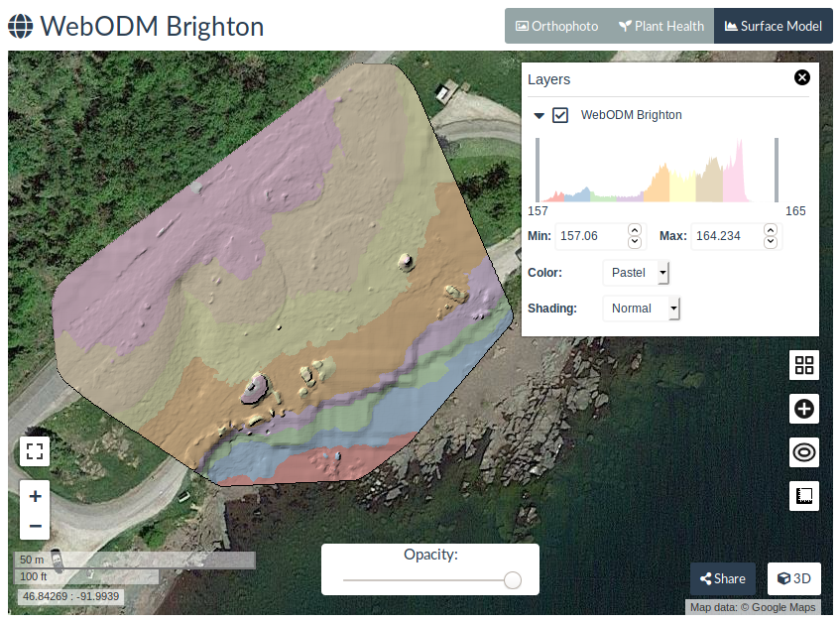Select the Surface Model tab
The height and width of the screenshot is (623, 840).
point(773,26)
